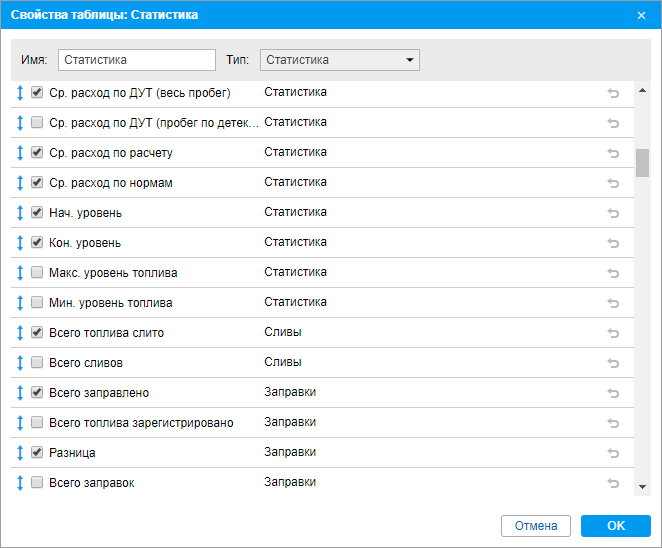Image resolution: width=662 pixels, height=548 pixels.
Task: Uncheck Кон. уровень checkbox
Action: pyautogui.click(x=37, y=242)
